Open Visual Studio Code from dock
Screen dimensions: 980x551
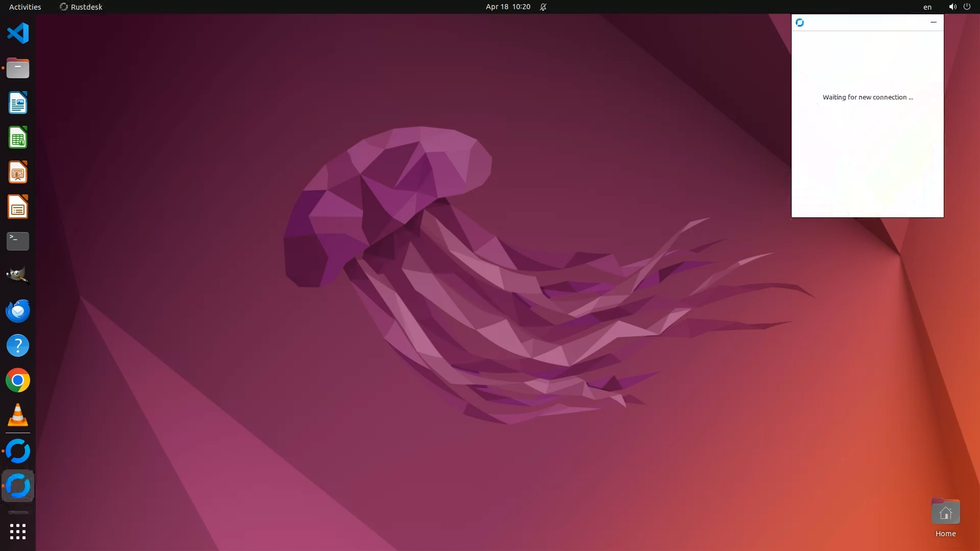click(x=18, y=34)
